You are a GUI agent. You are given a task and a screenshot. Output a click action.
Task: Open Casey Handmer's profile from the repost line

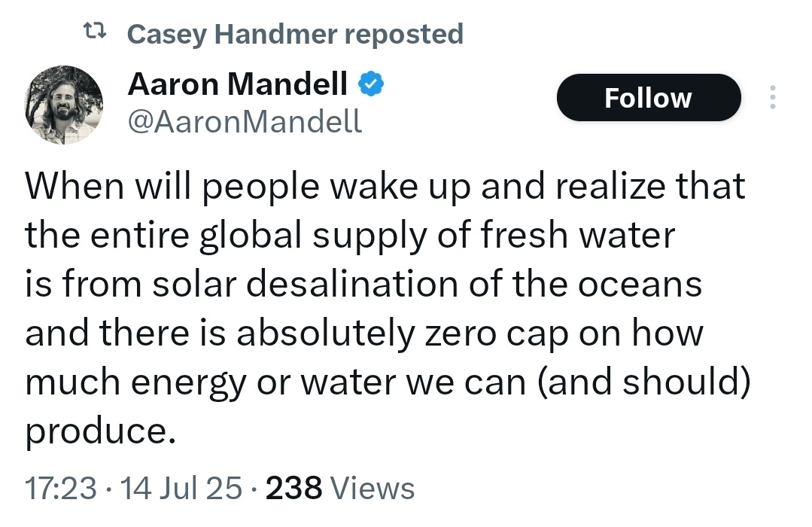[232, 34]
